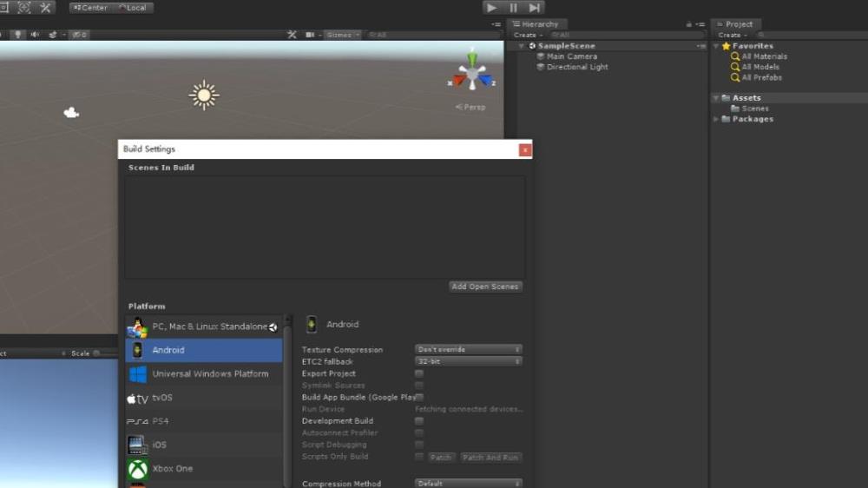Toggle Script Debugging checkbox
The image size is (868, 488).
tap(419, 445)
